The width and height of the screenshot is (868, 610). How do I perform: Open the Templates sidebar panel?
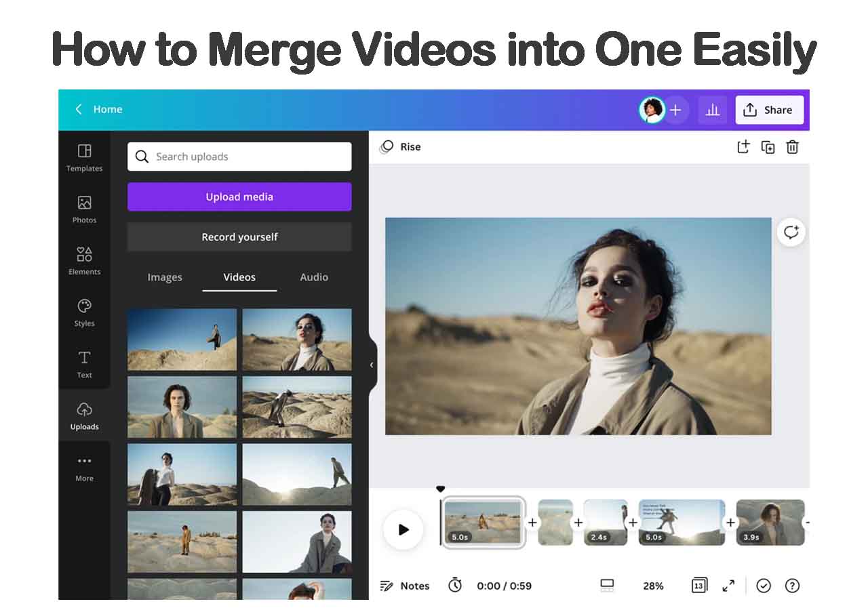coord(84,157)
